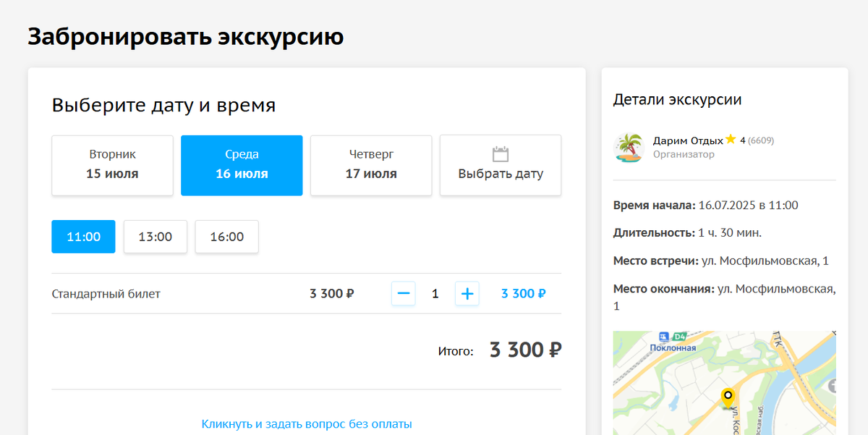The image size is (868, 435).
Task: Select the Вторник 15 июля date option
Action: point(112,165)
